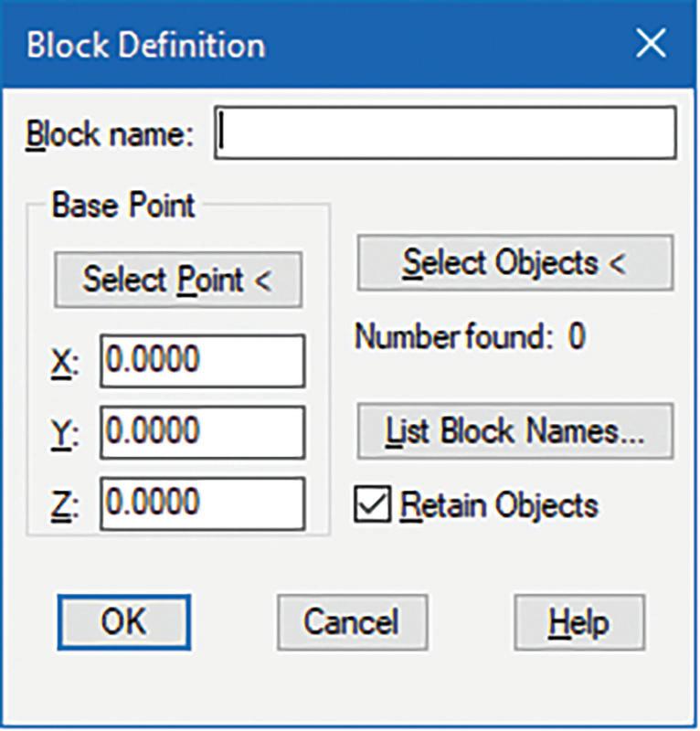Confirm the dialog with OK
Image resolution: width=700 pixels, height=731 pixels.
[x=123, y=623]
